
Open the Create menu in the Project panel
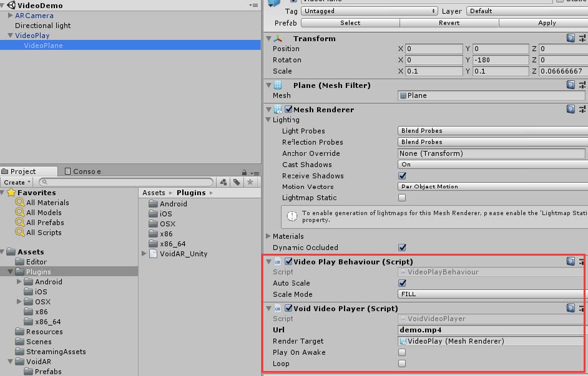pos(16,181)
